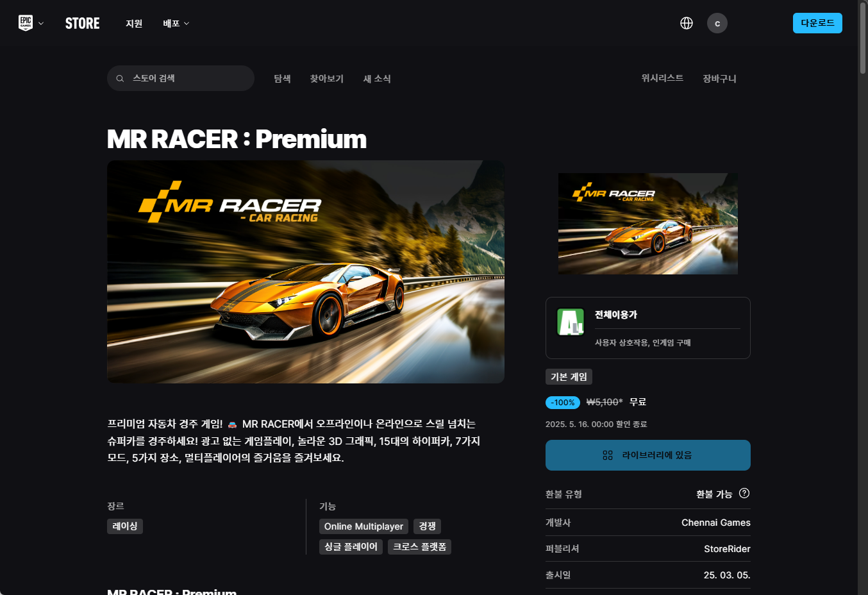
Task: Click the MR RACER : Premium page title
Action: (x=237, y=139)
